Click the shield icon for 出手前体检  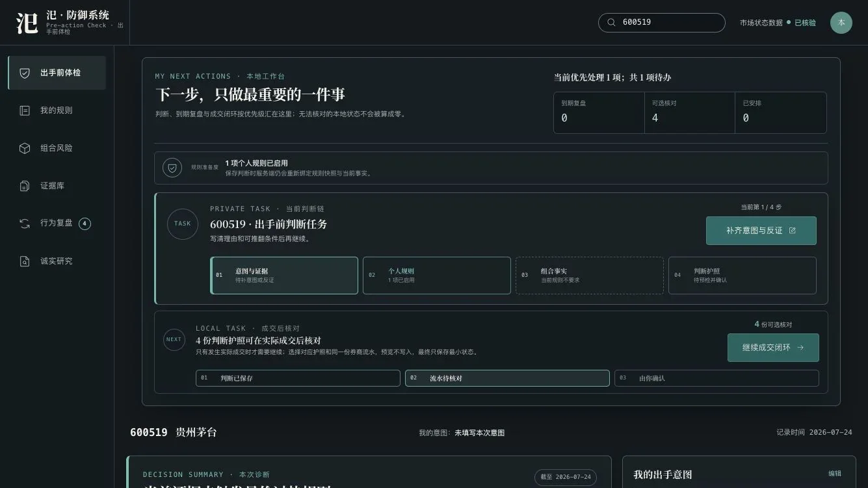25,73
